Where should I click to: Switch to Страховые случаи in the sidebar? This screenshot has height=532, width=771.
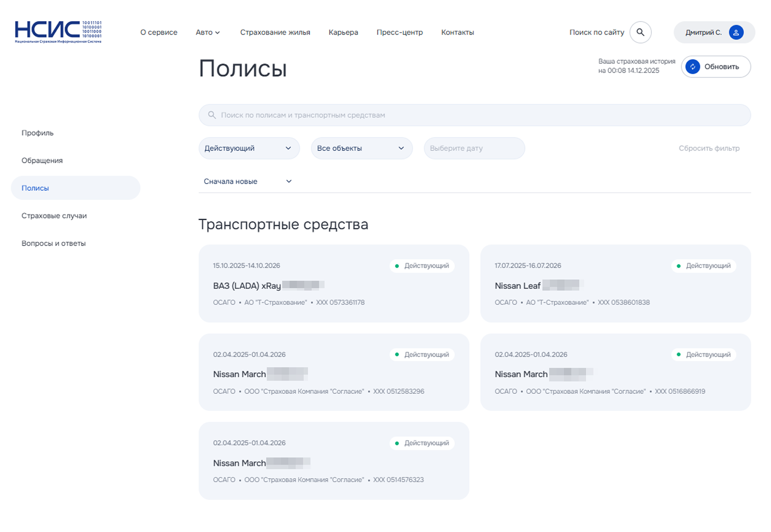coord(54,215)
